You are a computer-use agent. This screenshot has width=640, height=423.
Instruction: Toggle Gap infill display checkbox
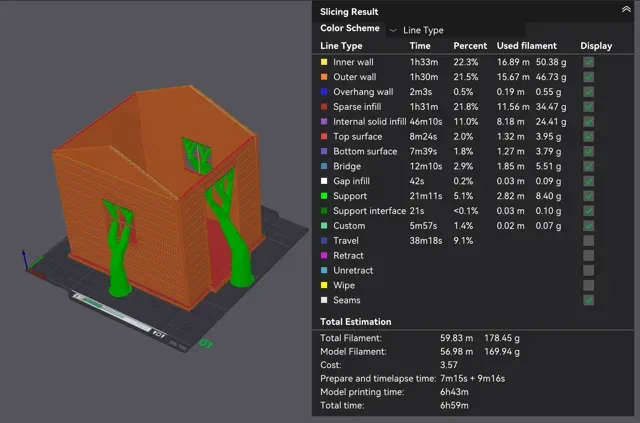point(588,181)
